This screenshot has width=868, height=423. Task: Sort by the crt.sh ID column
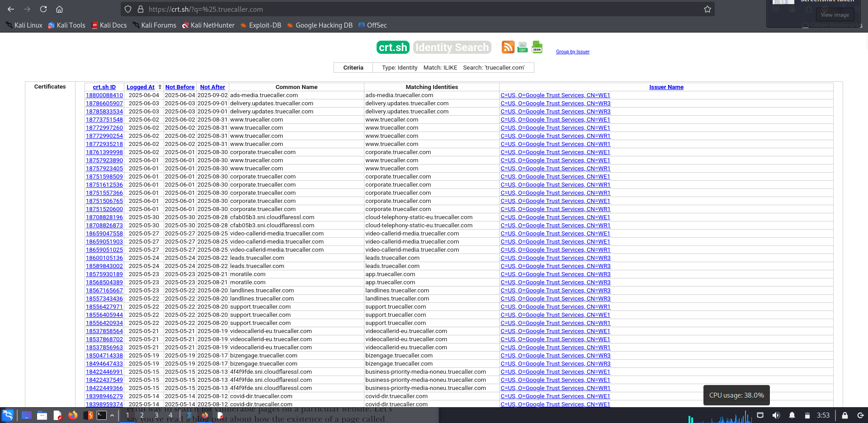click(x=104, y=87)
